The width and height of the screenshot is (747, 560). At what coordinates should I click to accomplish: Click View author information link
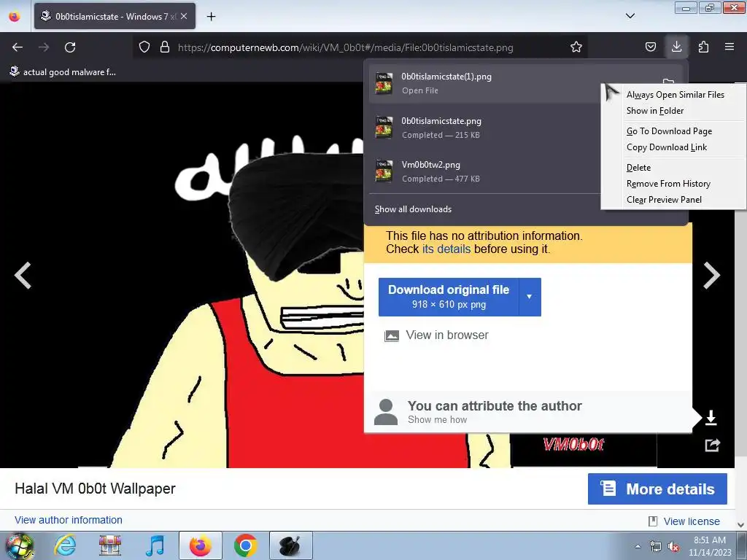[x=68, y=520]
